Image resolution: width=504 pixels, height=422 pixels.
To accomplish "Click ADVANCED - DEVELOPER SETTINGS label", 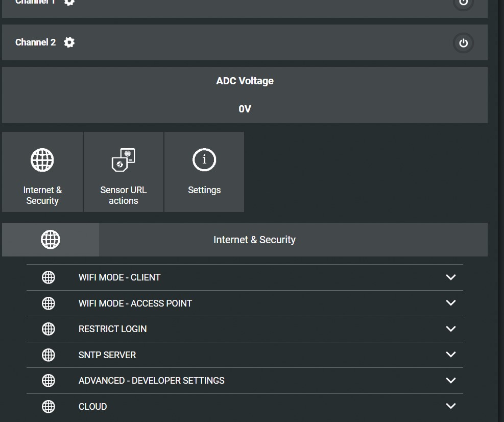I will [151, 381].
